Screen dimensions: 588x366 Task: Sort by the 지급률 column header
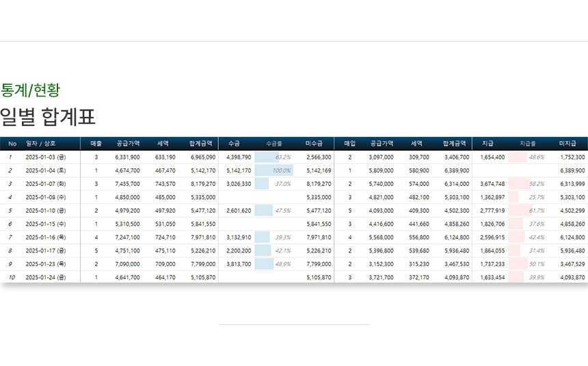(x=527, y=144)
